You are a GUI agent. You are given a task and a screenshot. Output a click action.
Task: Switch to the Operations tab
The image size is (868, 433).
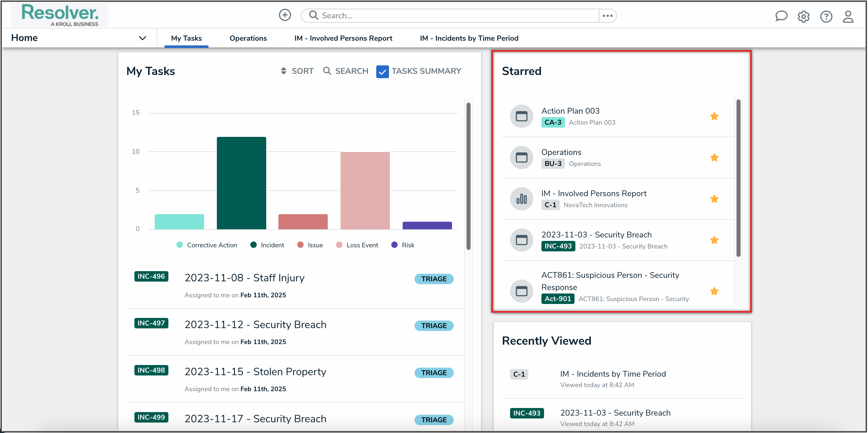pyautogui.click(x=248, y=38)
